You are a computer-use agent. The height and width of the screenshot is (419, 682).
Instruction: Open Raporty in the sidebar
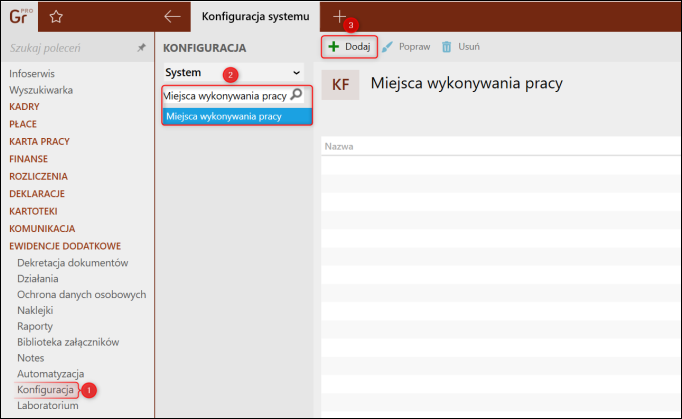35,326
